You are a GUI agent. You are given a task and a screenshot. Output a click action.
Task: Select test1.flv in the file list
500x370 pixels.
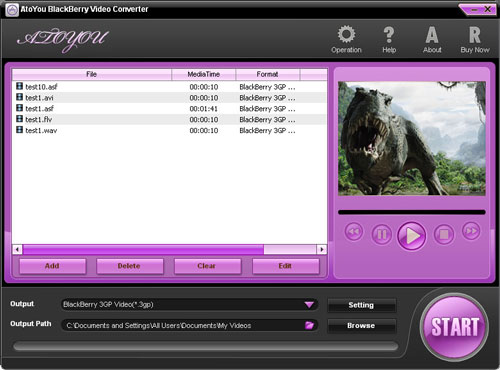pyautogui.click(x=169, y=119)
